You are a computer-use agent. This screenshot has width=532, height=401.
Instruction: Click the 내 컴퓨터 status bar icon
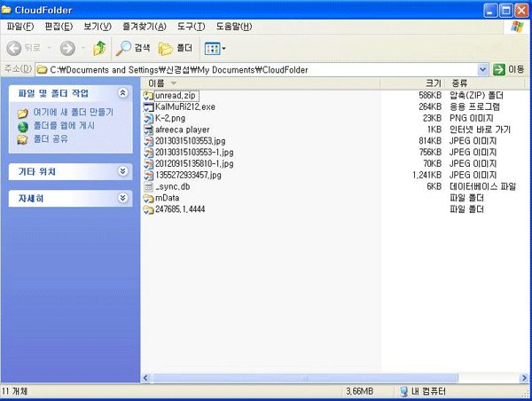click(x=403, y=391)
